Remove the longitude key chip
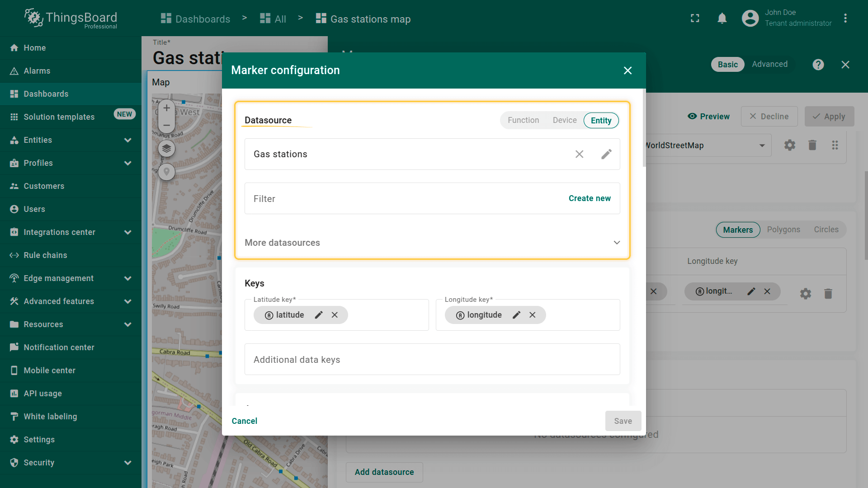The image size is (868, 488). pos(533,315)
